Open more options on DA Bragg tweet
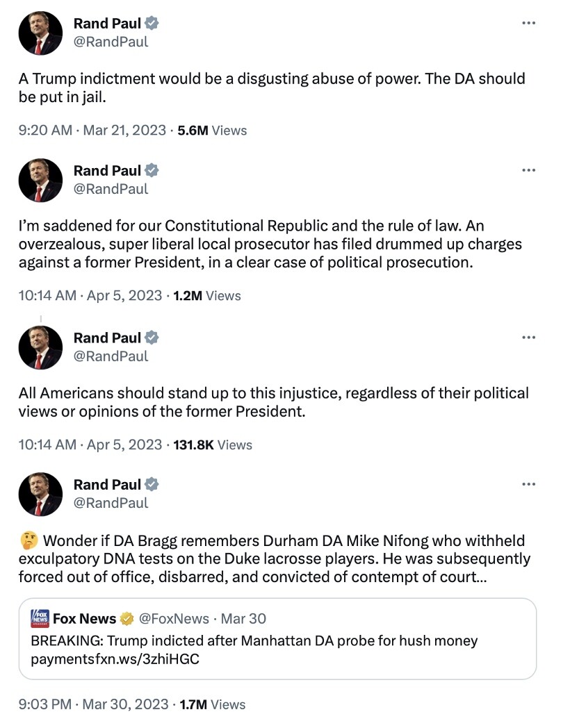The height and width of the screenshot is (728, 570). (529, 483)
